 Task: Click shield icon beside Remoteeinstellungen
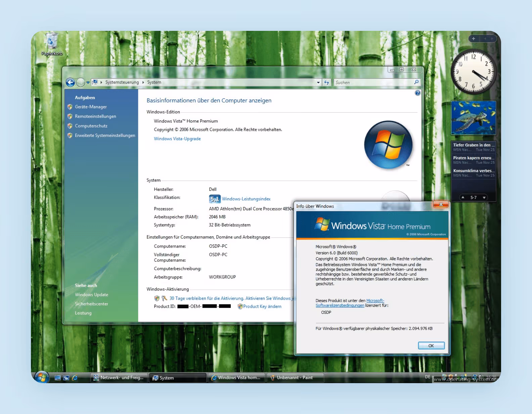click(70, 116)
